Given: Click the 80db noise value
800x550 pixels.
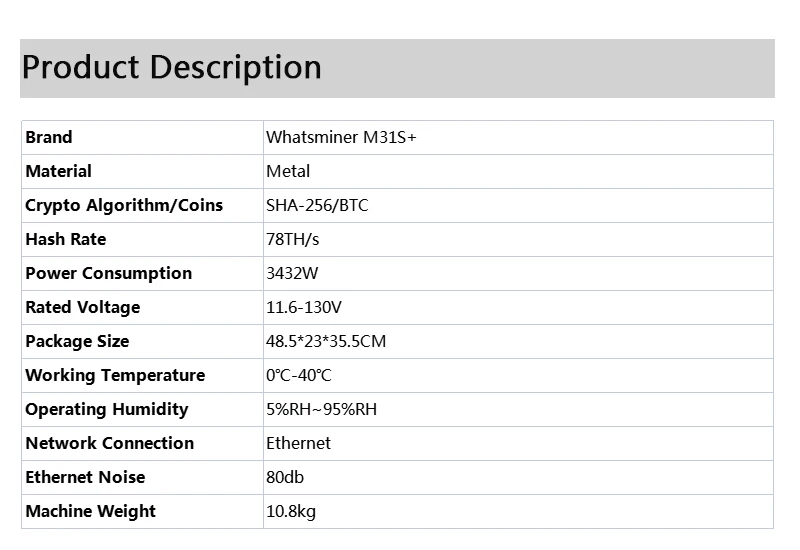Looking at the screenshot, I should coord(285,477).
